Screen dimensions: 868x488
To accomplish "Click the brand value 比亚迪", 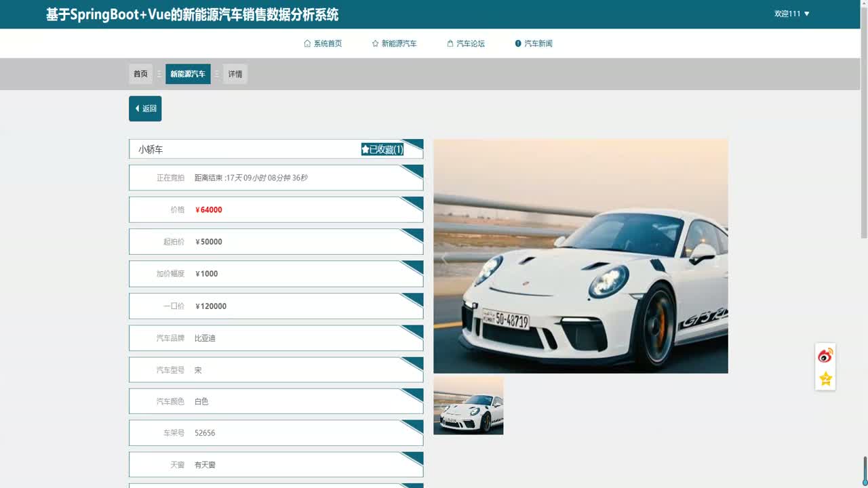I will (x=205, y=338).
